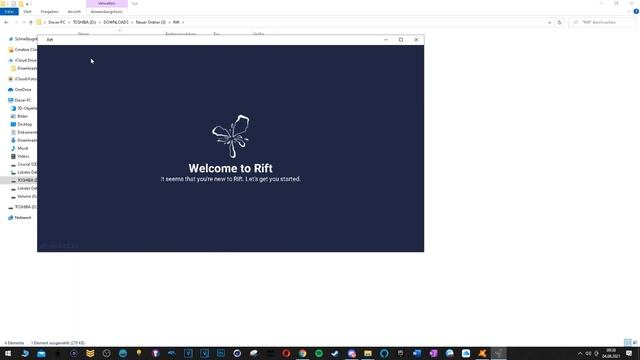Open the notification center icon
640x360 pixels.
pyautogui.click(x=629, y=353)
